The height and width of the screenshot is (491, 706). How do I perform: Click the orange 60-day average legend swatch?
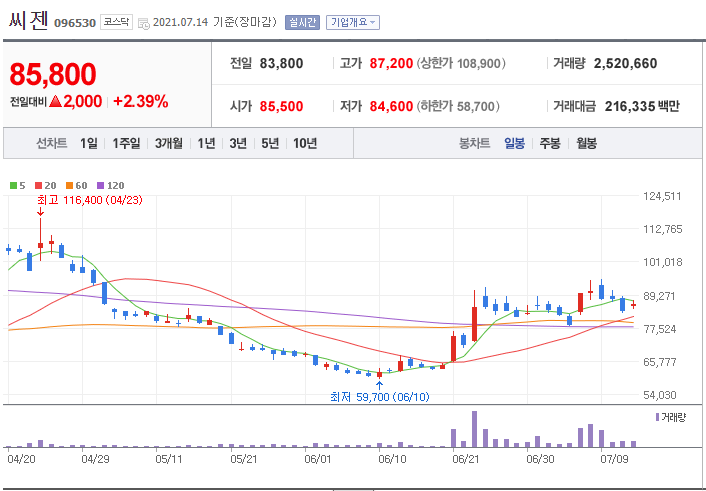click(x=69, y=186)
